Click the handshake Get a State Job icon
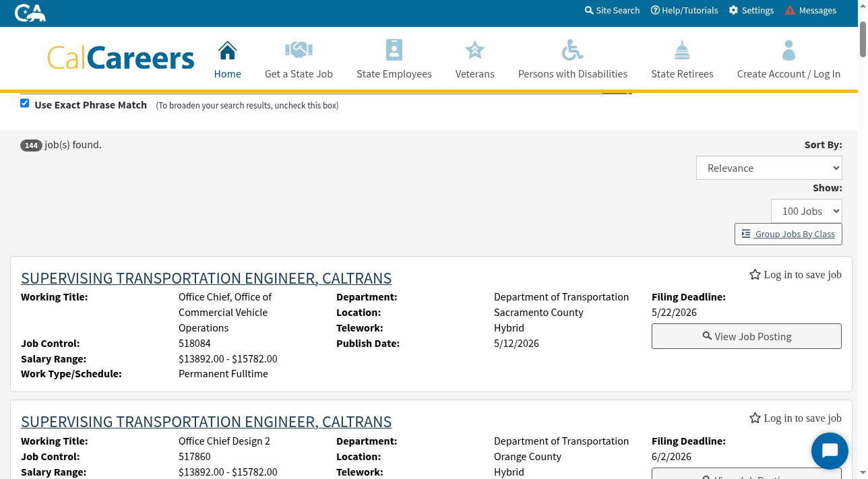Screen dimensions: 868x479 tap(299, 50)
